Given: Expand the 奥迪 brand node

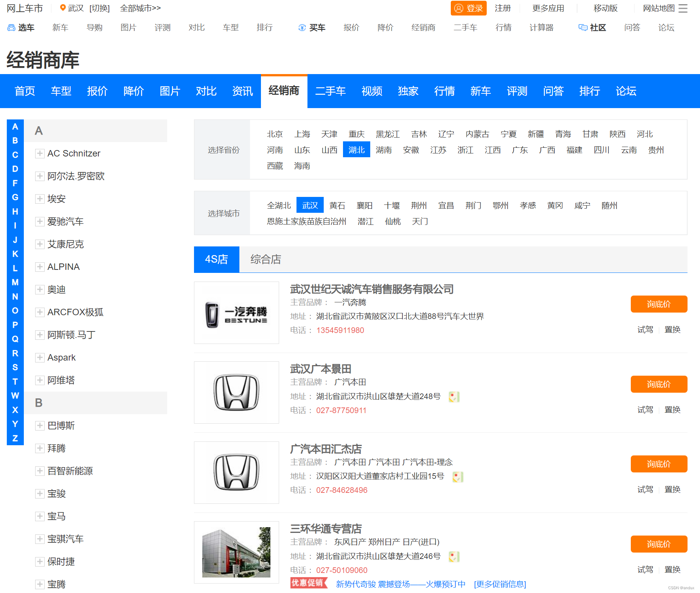Looking at the screenshot, I should click(40, 290).
